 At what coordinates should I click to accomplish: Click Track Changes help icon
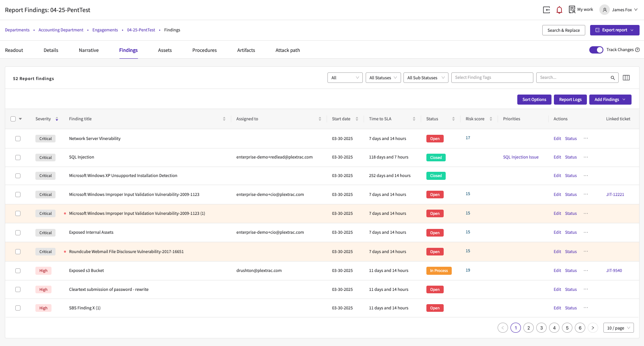coord(637,50)
